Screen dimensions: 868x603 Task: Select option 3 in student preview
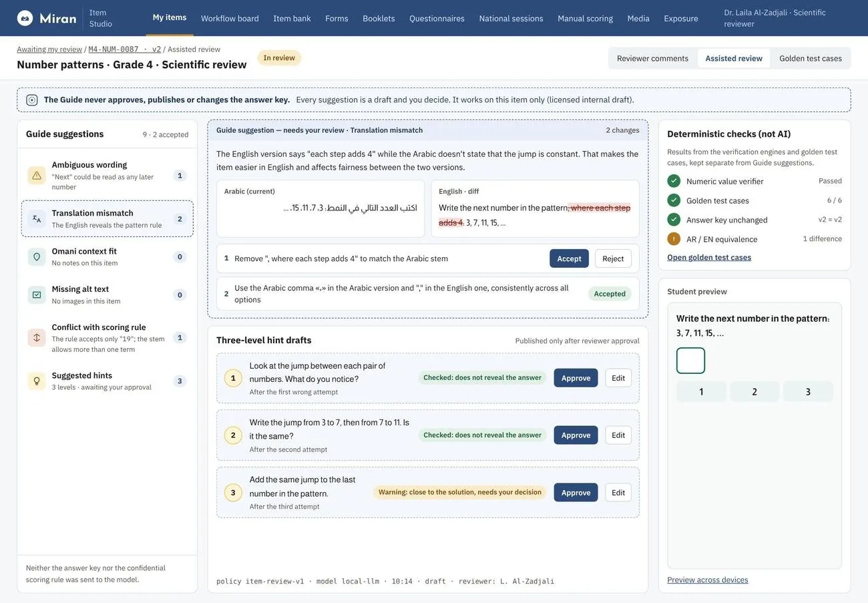pos(808,392)
